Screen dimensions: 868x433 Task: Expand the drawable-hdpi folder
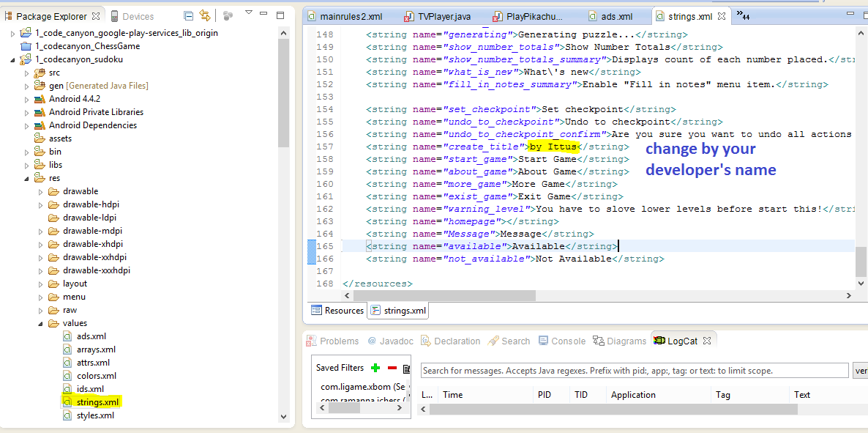click(x=40, y=204)
